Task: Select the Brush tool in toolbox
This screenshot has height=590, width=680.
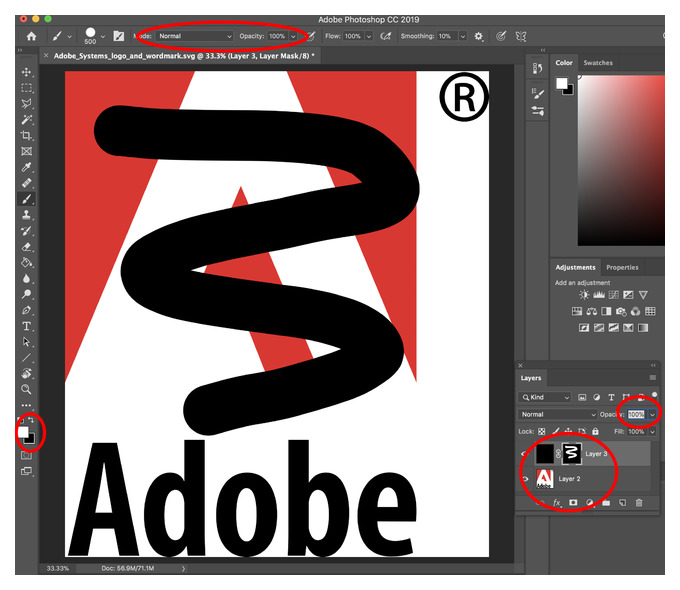Action: click(26, 199)
